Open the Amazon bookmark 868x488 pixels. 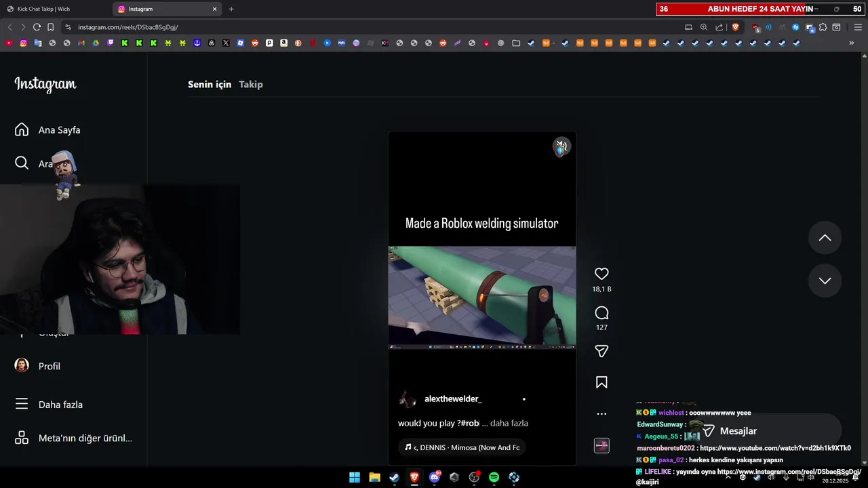click(x=283, y=43)
